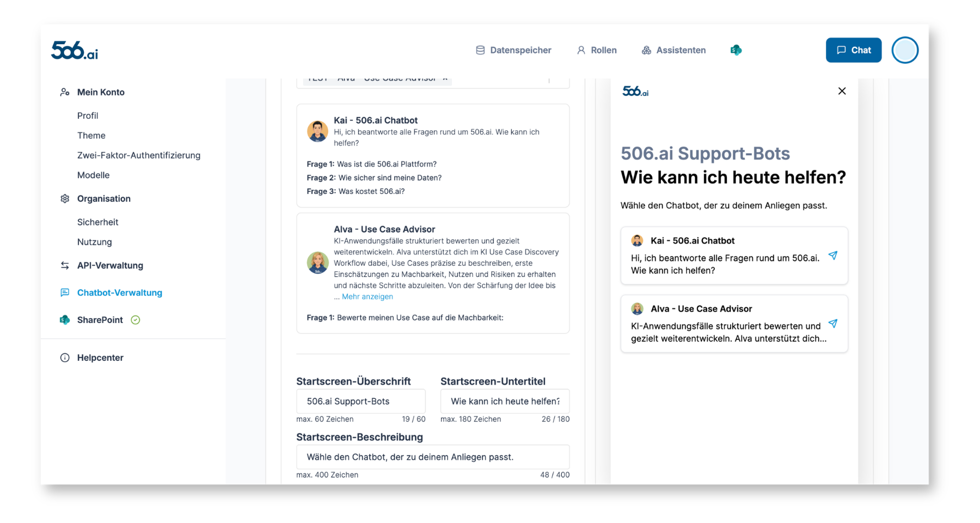Open Profil in sidebar

(88, 115)
